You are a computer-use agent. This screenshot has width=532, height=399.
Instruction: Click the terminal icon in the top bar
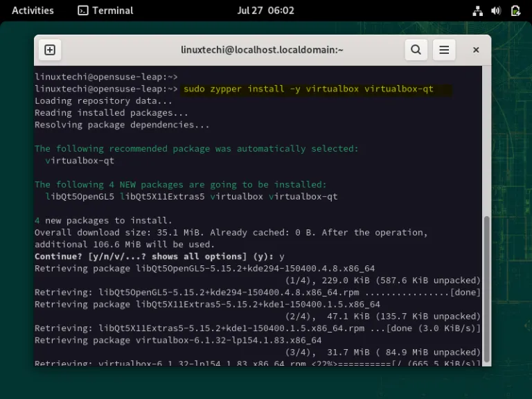[x=83, y=10]
